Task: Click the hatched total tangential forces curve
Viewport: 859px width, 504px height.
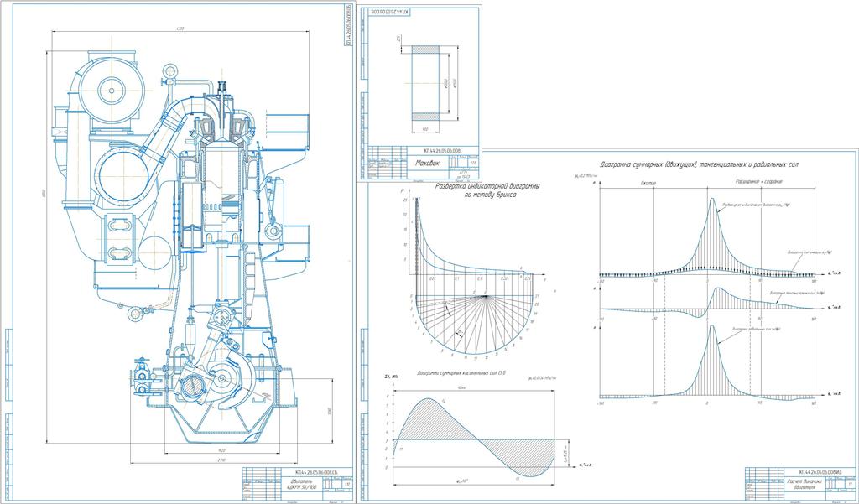Action: (x=475, y=437)
